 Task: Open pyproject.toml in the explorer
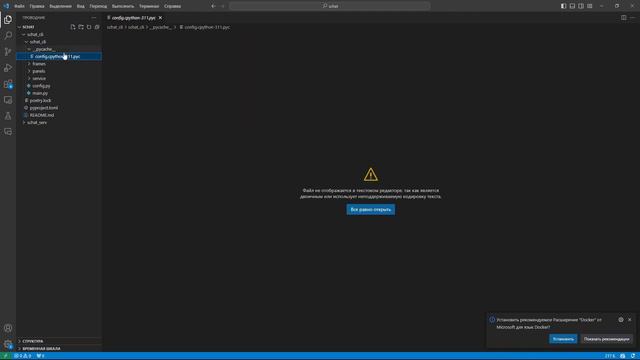click(44, 108)
